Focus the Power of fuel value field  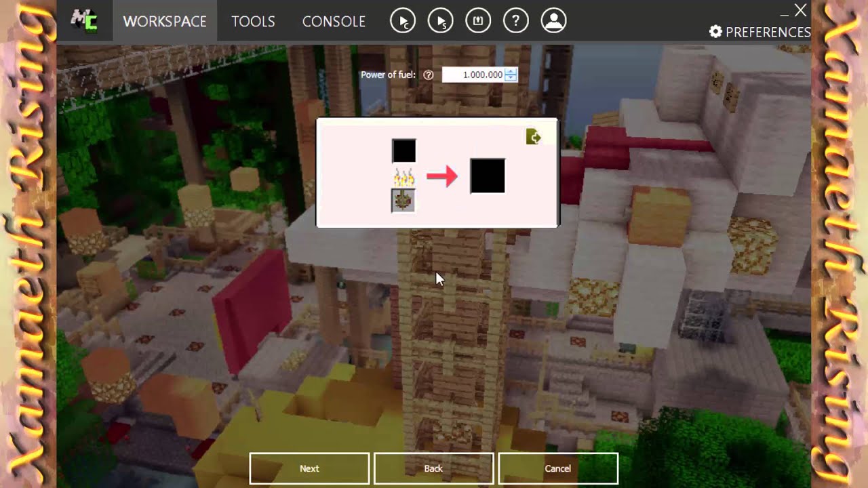pos(473,75)
